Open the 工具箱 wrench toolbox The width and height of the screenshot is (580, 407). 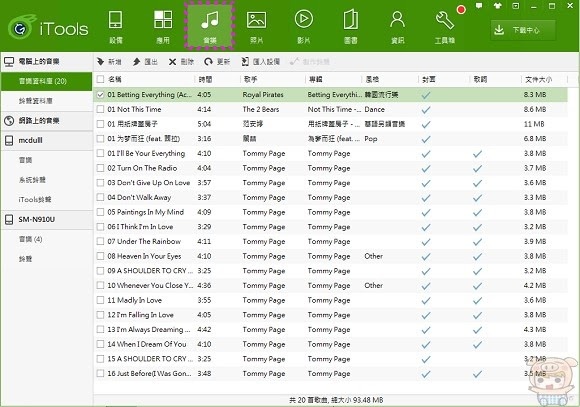click(x=445, y=27)
